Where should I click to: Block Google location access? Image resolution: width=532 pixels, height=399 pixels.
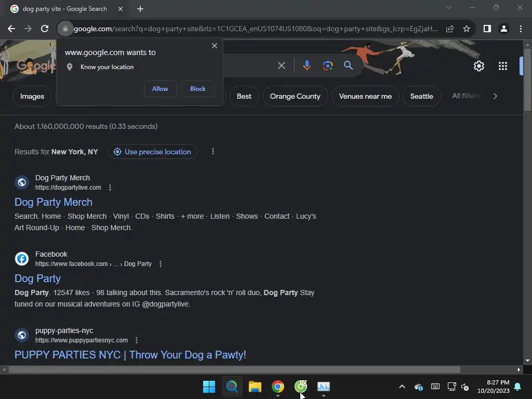tap(198, 88)
